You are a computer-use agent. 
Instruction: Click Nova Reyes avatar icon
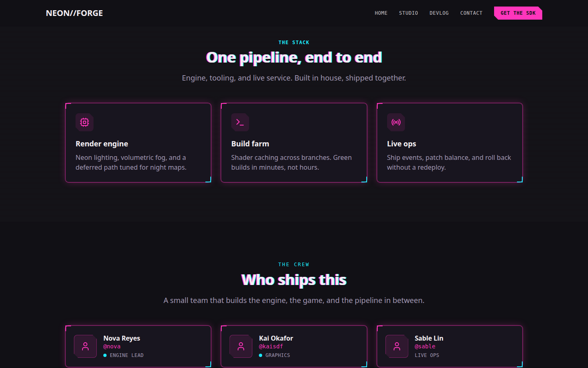pyautogui.click(x=85, y=346)
